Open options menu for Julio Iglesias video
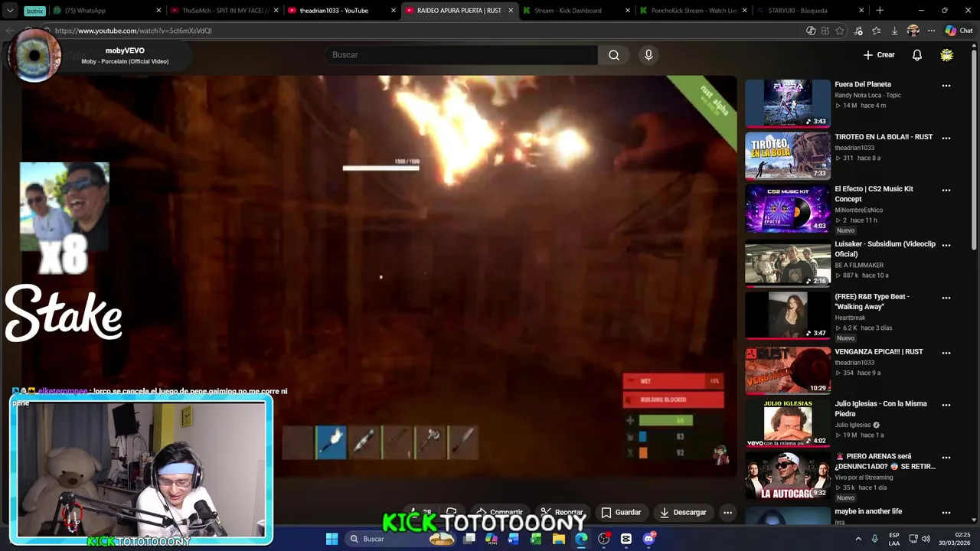The height and width of the screenshot is (551, 980). coord(946,406)
